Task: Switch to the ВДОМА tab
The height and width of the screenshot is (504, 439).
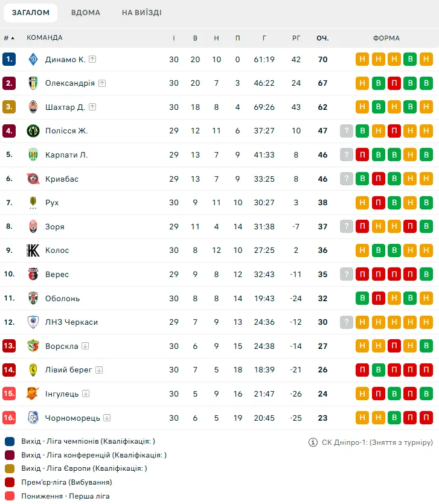Action: (x=86, y=13)
